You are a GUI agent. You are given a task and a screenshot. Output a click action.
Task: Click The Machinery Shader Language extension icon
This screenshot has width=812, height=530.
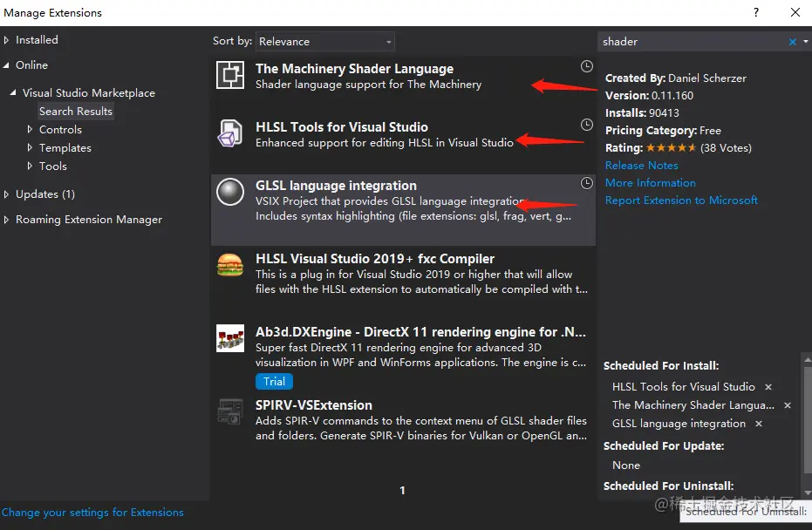(230, 75)
